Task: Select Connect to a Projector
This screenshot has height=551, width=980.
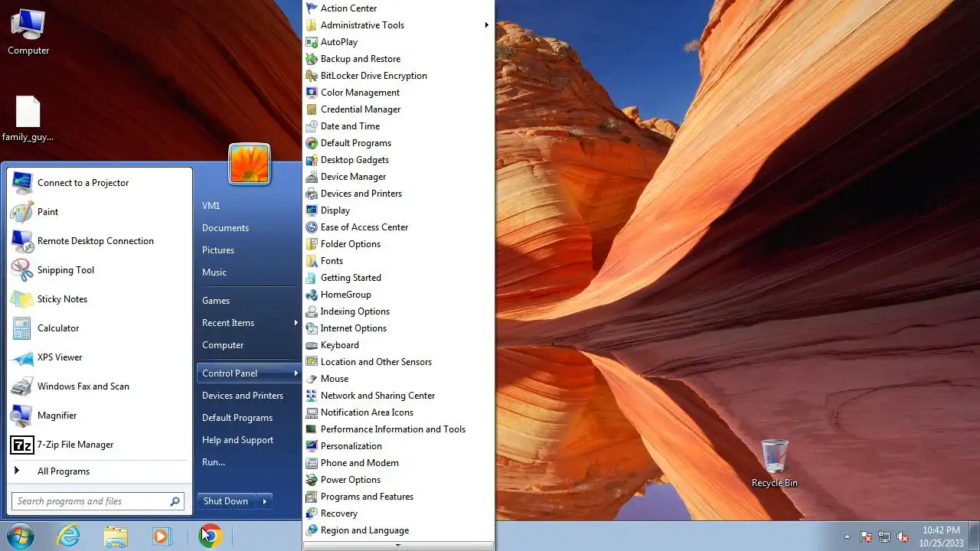Action: (99, 183)
